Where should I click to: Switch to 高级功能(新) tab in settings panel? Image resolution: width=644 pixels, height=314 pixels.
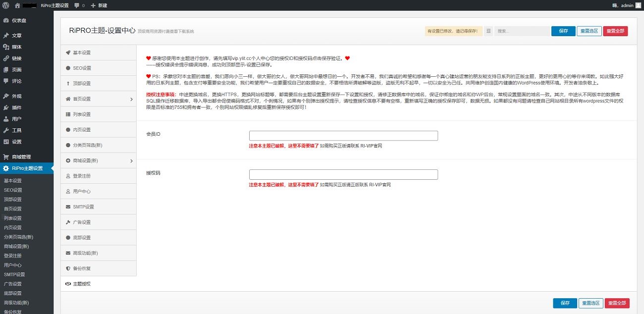pyautogui.click(x=98, y=253)
